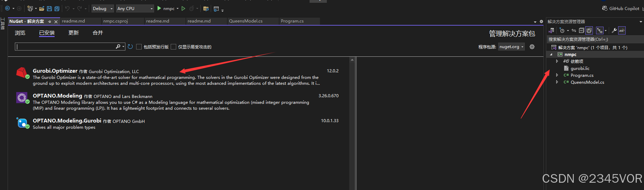Open the Solution Explorer panel options dropdown

(641, 21)
